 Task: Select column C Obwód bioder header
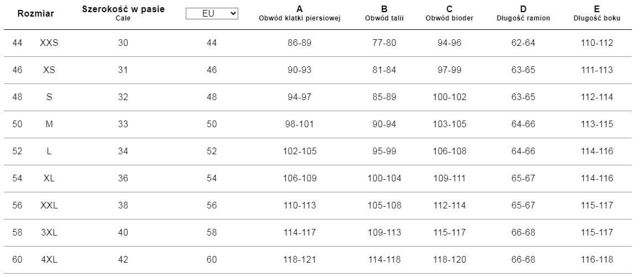(x=449, y=13)
